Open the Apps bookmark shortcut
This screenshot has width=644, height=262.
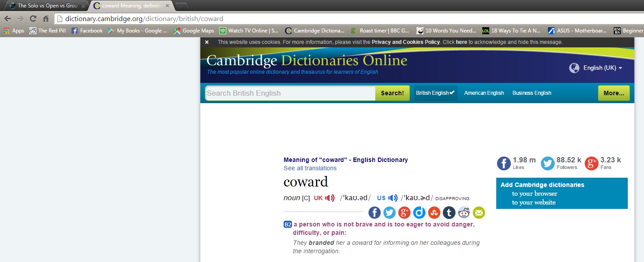point(14,31)
